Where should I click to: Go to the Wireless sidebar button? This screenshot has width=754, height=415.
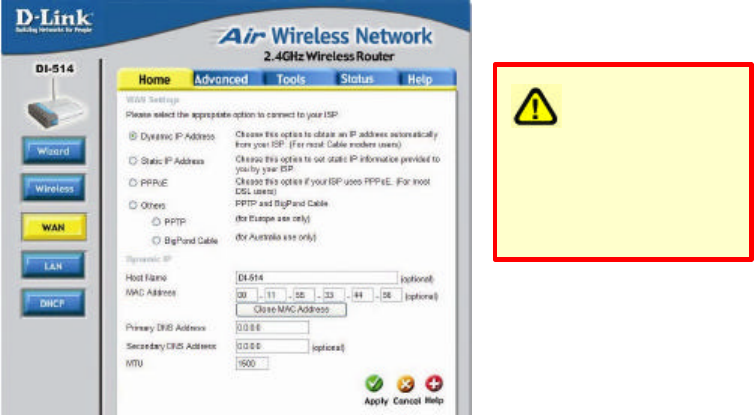pyautogui.click(x=53, y=189)
